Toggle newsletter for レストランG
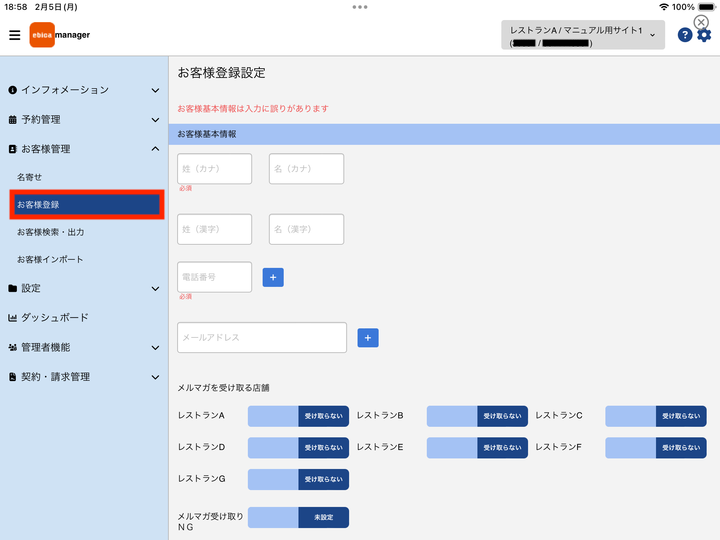This screenshot has height=540, width=720. 298,479
